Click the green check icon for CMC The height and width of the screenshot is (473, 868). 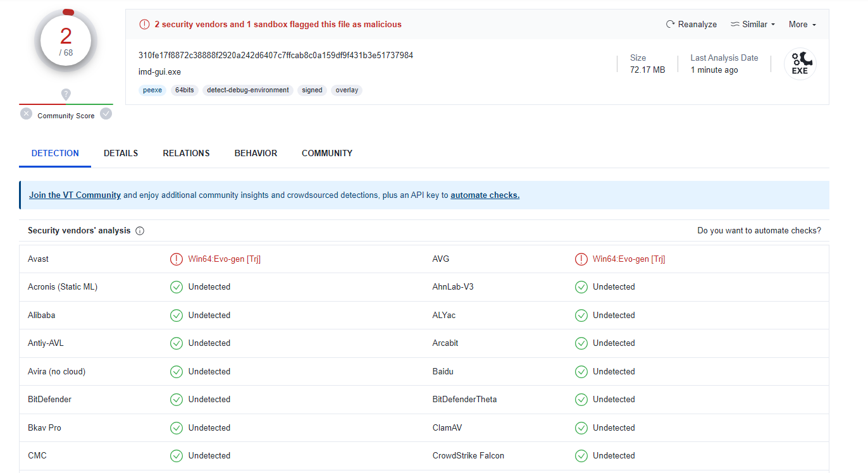[177, 456]
